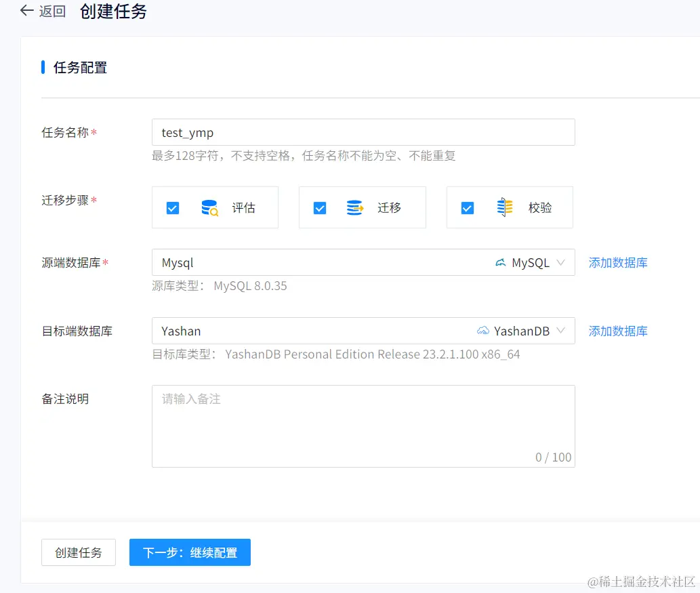Click the 任务配置 section heading
Viewport: 700px width, 593px height.
pyautogui.click(x=81, y=67)
